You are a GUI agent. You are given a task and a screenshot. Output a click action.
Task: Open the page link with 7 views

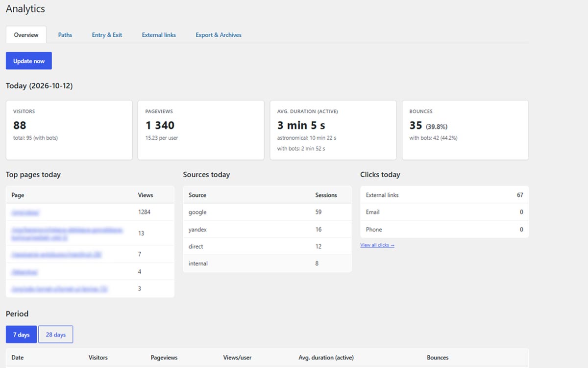point(56,255)
